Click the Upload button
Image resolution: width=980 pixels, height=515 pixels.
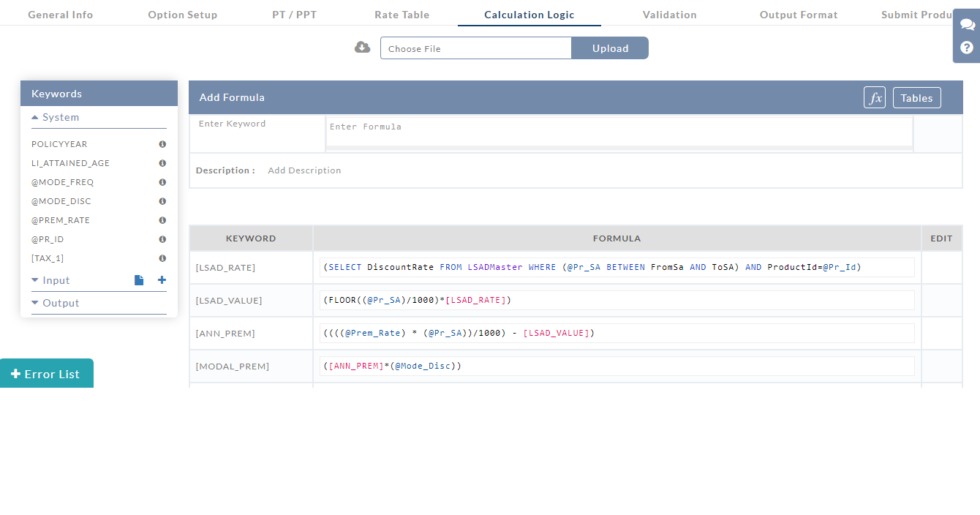point(610,48)
